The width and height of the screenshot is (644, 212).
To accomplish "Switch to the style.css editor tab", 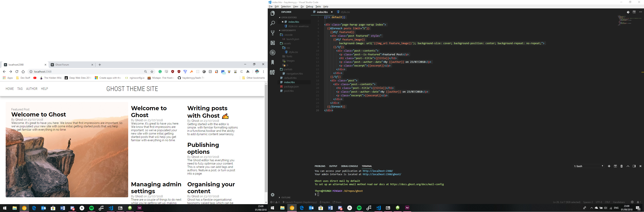I will [345, 12].
